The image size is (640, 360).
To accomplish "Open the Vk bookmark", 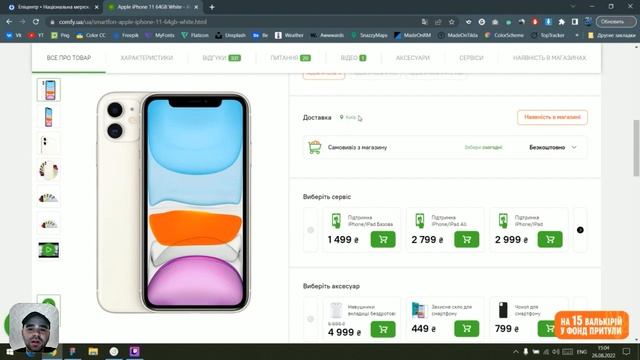I will (x=13, y=36).
